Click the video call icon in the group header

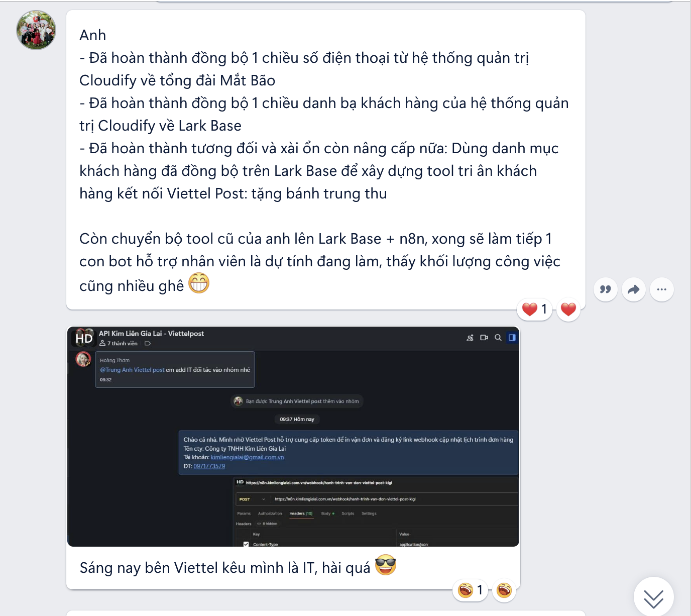tap(484, 338)
